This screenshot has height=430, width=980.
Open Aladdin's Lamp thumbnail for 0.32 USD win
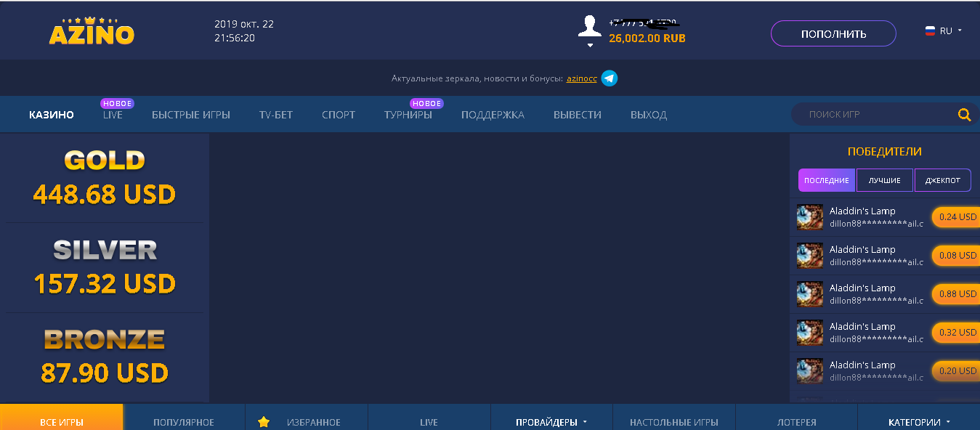coord(810,333)
